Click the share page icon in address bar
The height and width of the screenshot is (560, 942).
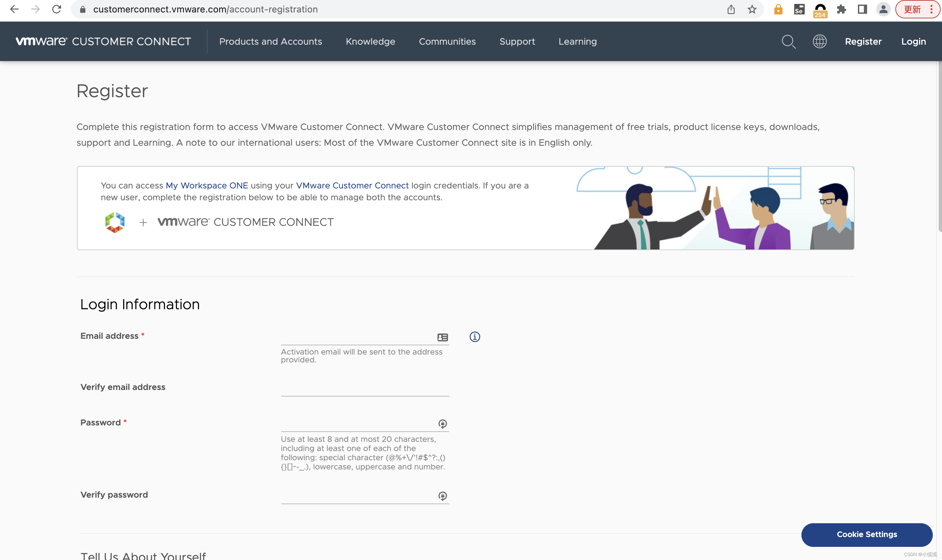731,10
